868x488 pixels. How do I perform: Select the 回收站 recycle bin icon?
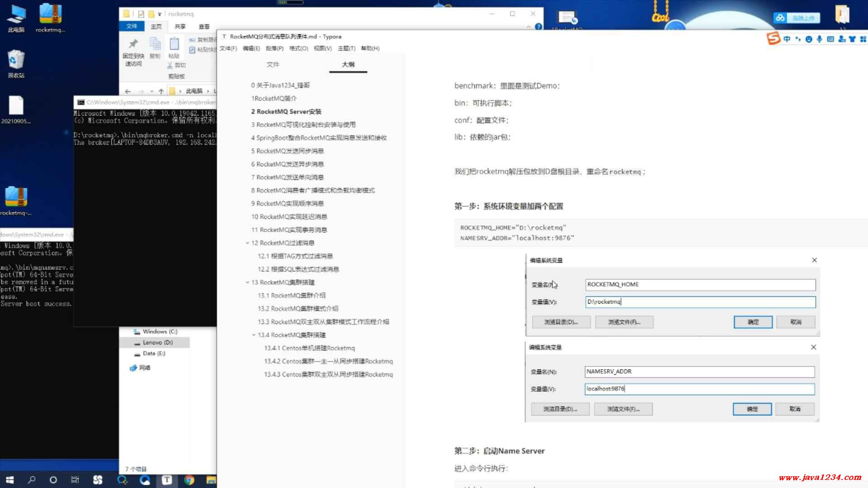(x=16, y=63)
